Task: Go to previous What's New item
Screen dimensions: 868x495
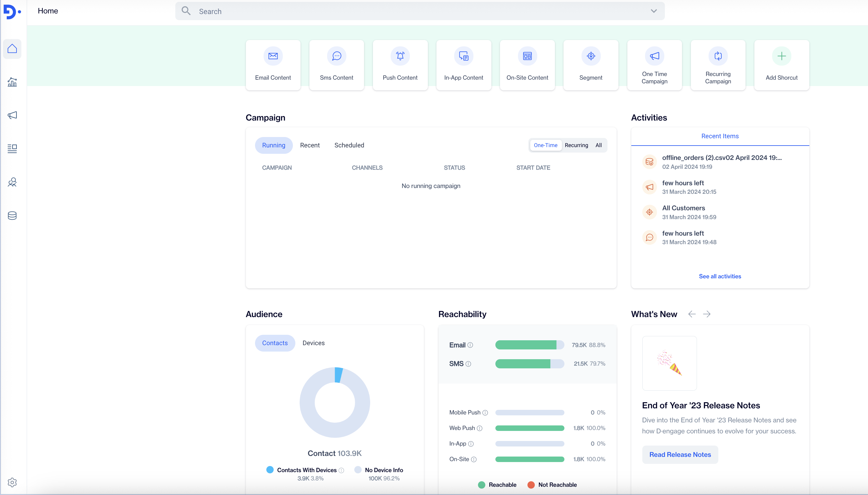Action: pos(692,314)
